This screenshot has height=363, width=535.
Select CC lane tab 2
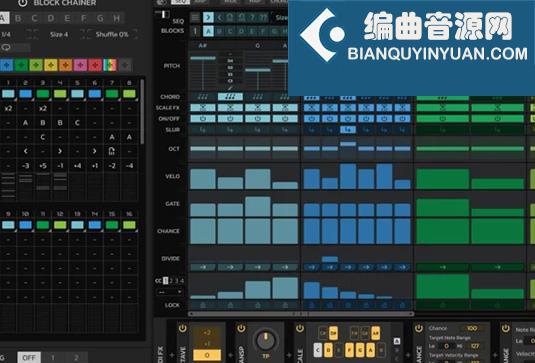tap(171, 281)
